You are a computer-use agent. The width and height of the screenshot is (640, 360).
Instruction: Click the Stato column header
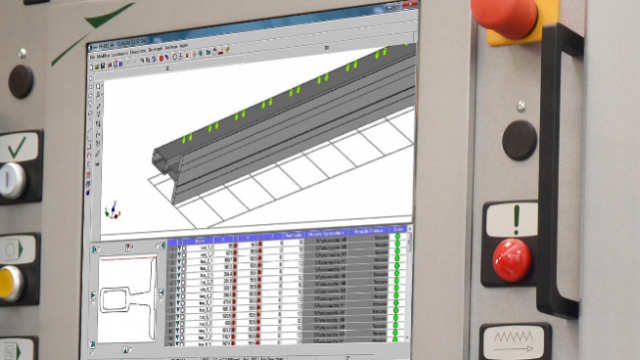(x=398, y=229)
